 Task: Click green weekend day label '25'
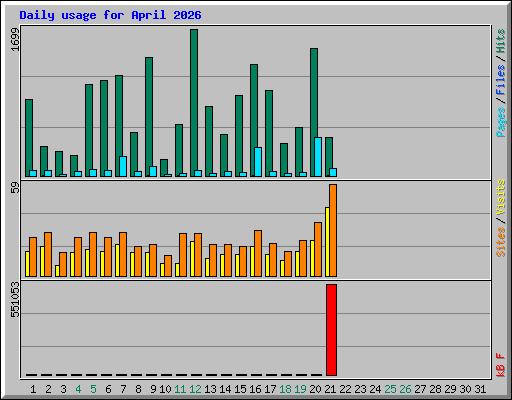[390, 389]
